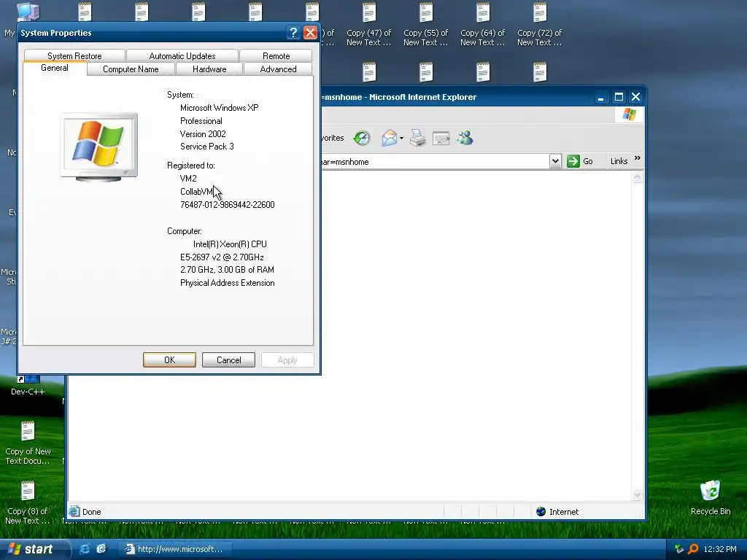
Task: Click the network tray icon
Action: tap(679, 549)
